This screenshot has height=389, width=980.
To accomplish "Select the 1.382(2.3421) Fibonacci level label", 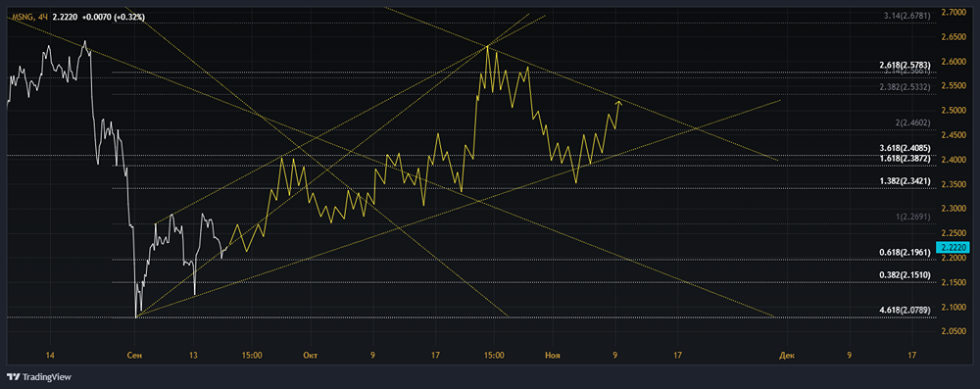I will click(x=905, y=181).
